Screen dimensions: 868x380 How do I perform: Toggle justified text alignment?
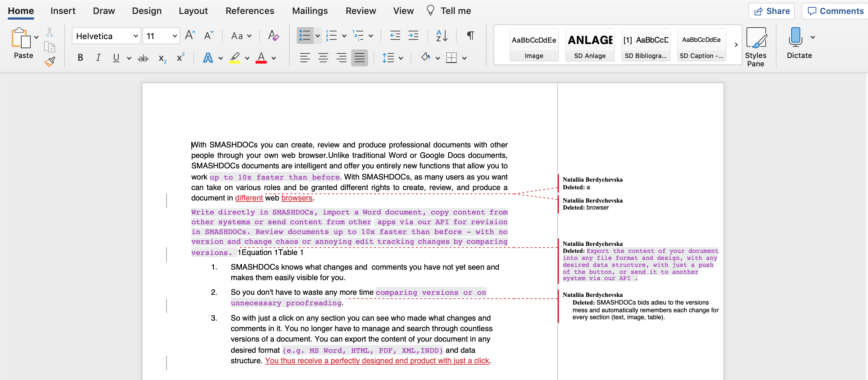click(359, 58)
